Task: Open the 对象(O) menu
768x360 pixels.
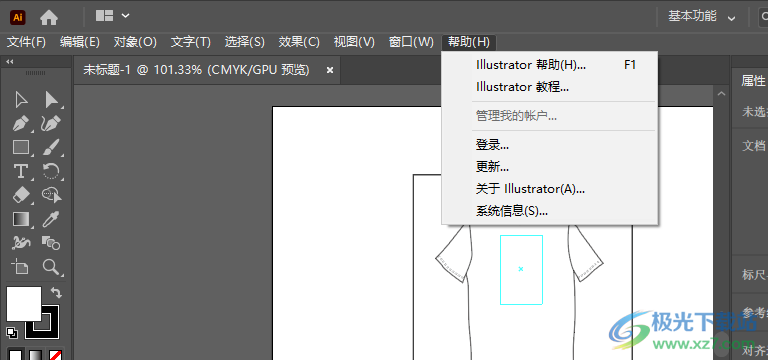Action: pos(135,42)
